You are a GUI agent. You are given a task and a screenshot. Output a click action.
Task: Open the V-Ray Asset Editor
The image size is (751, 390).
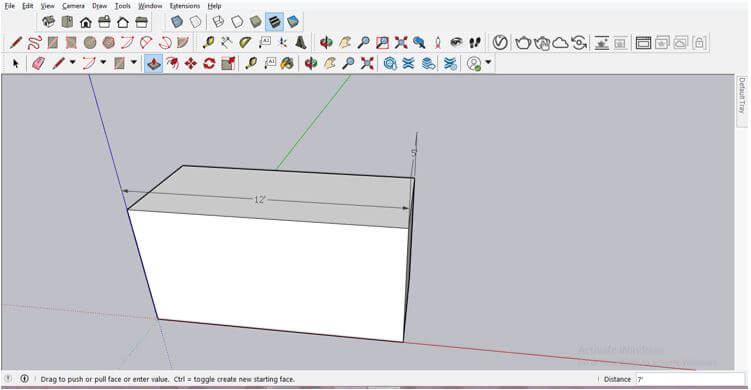[x=500, y=43]
